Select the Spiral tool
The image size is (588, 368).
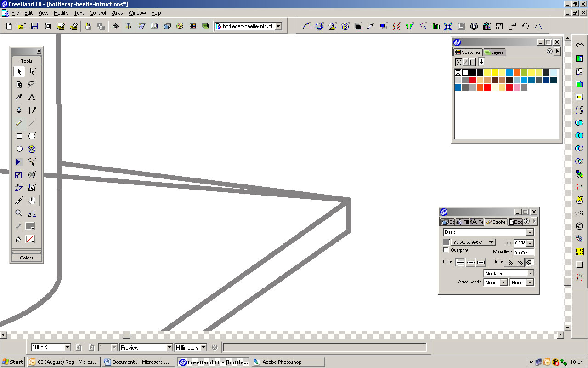click(31, 149)
